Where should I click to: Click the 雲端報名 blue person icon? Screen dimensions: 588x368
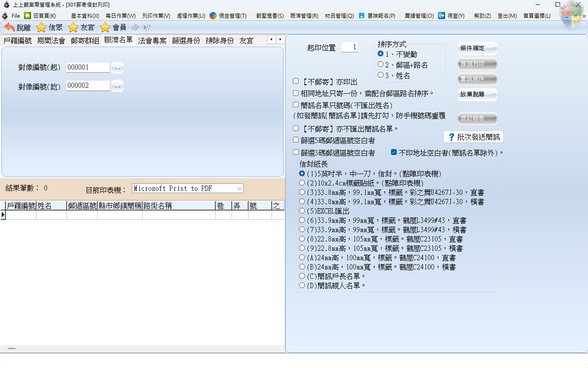point(362,16)
